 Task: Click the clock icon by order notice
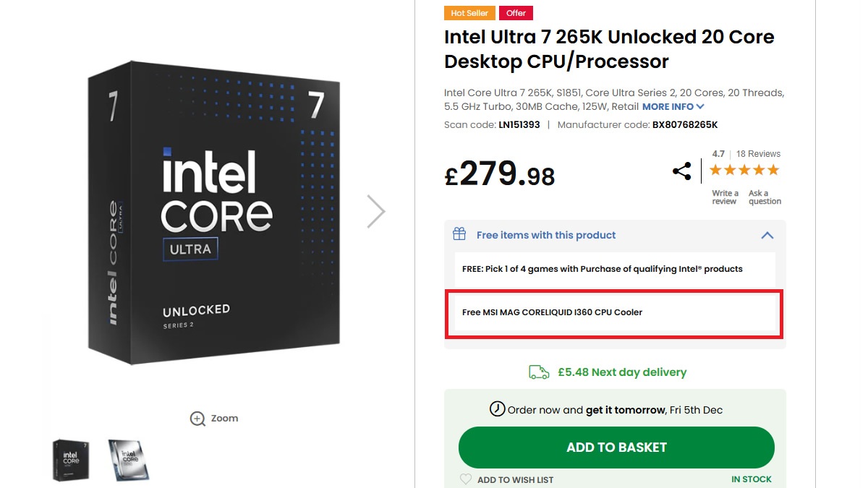(497, 409)
